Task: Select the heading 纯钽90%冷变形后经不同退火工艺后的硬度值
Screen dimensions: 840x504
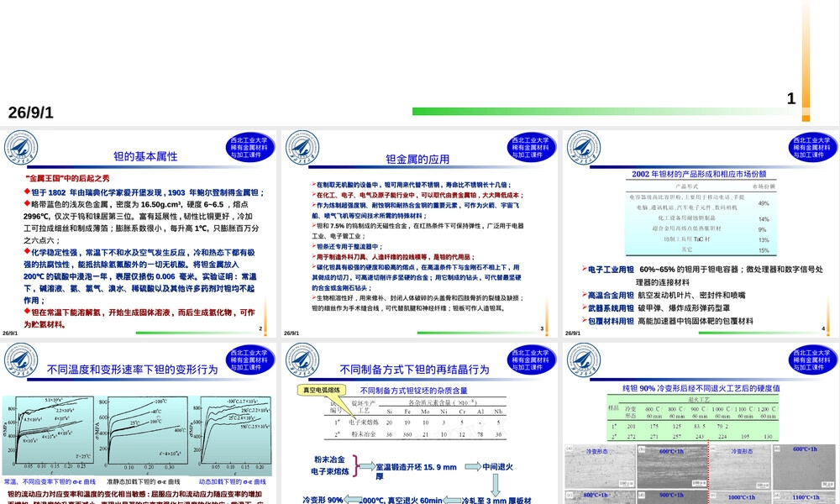Action: (701, 388)
